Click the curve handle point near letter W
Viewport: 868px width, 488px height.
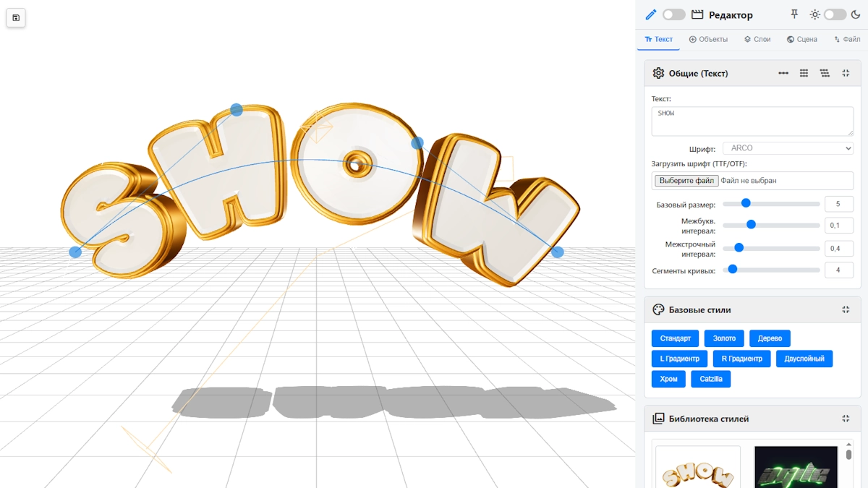click(417, 143)
